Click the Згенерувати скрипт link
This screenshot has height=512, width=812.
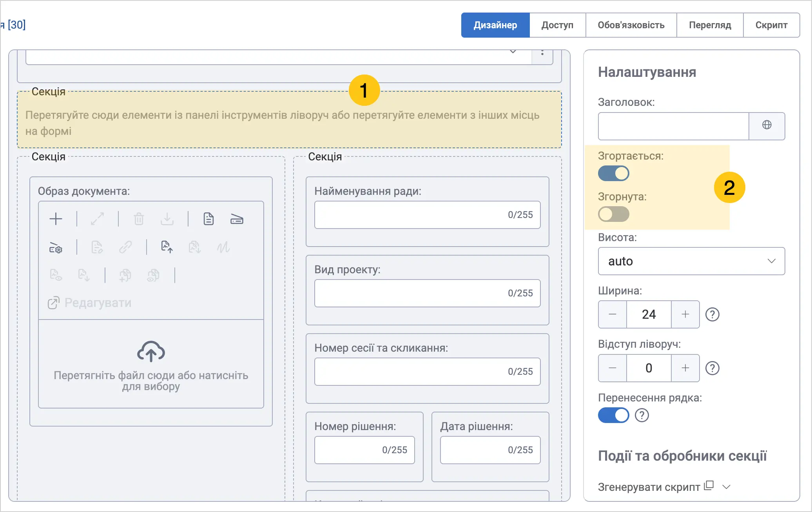point(649,487)
